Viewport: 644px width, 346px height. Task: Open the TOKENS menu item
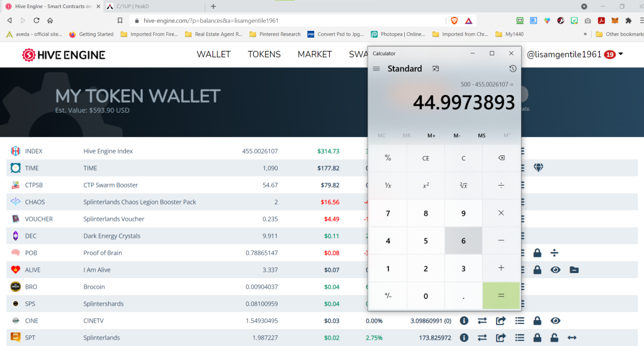[x=264, y=54]
